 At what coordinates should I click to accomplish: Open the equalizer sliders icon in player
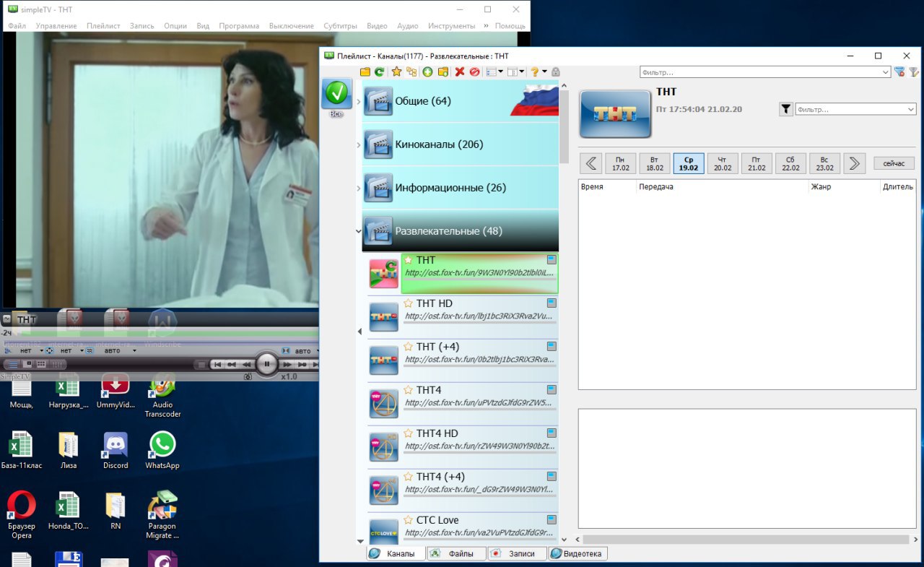tap(57, 364)
